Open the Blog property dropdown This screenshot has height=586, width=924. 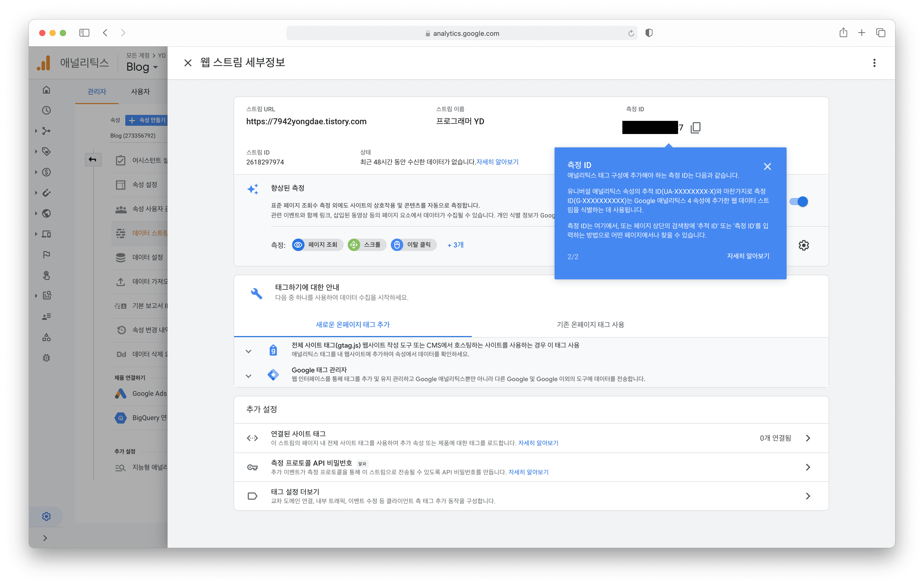[x=142, y=67]
